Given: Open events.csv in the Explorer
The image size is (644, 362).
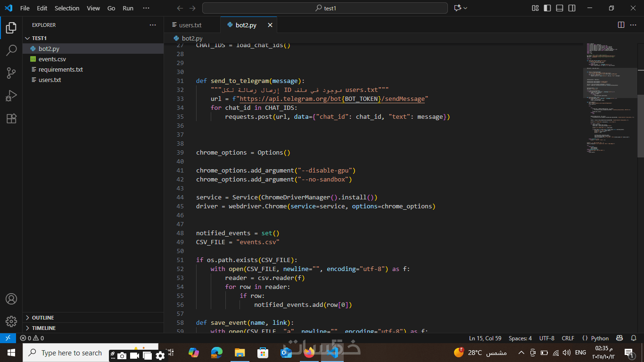Looking at the screenshot, I should coord(52,59).
